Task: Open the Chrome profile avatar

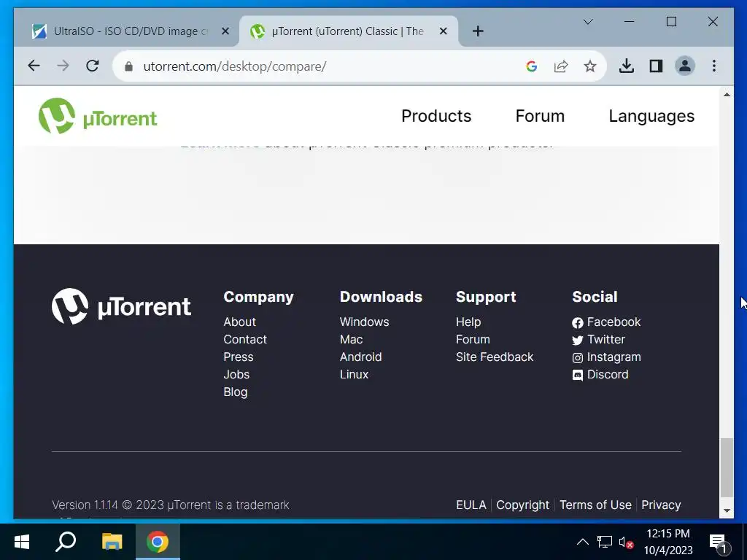Action: pyautogui.click(x=685, y=66)
